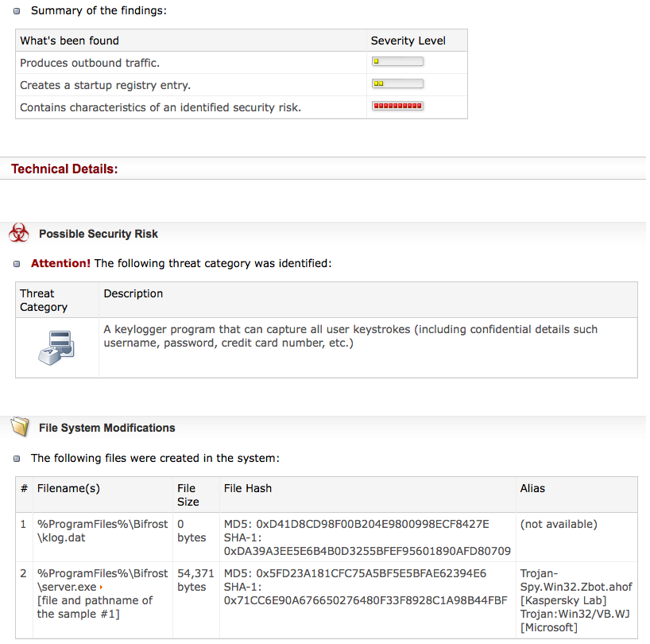Click the bullet icon before Attention!
The image size is (650, 644).
[x=18, y=263]
